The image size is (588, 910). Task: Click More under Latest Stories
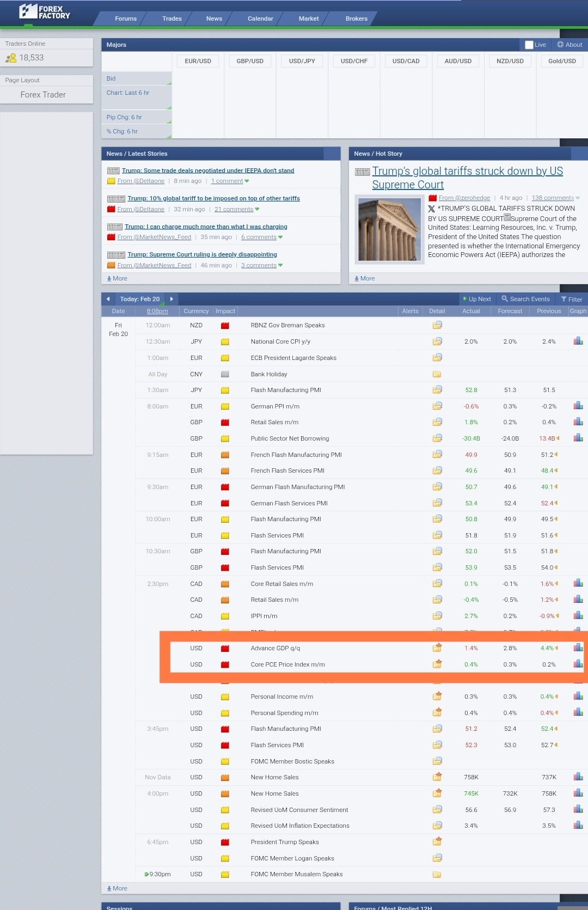tap(117, 278)
